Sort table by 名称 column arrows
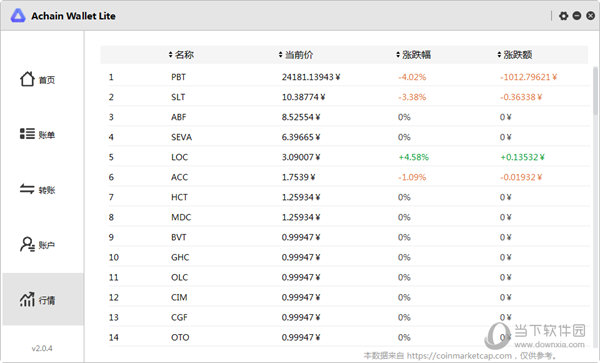 [x=170, y=55]
